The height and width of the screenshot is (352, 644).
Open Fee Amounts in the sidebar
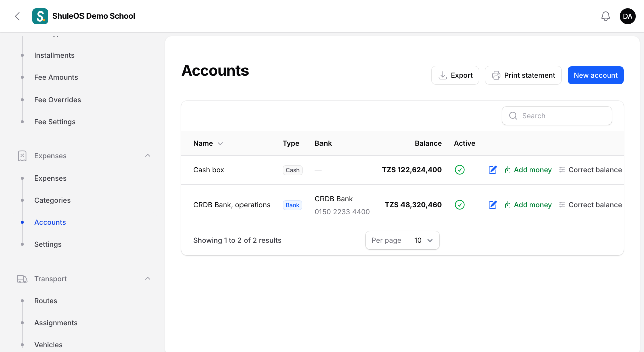click(x=56, y=77)
